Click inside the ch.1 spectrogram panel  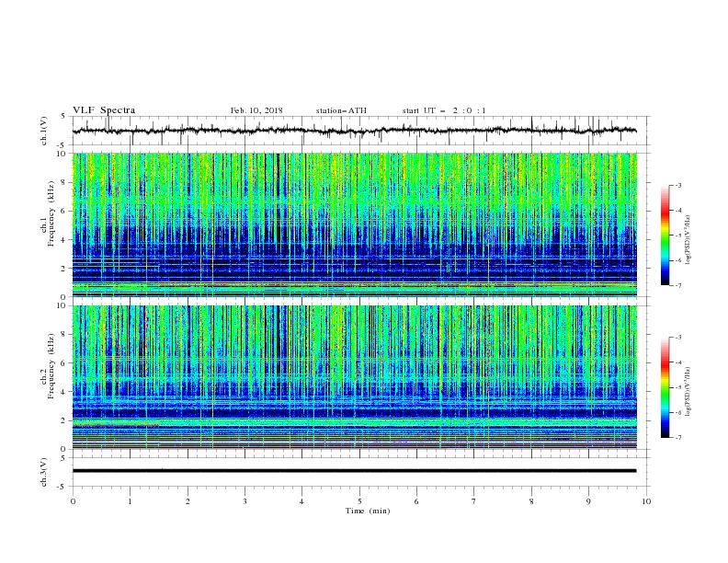(x=355, y=224)
